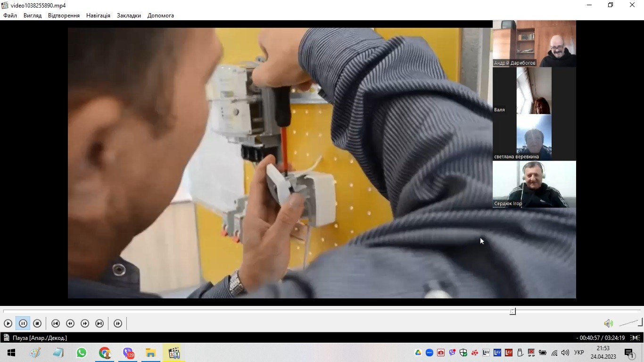Expand the Закладки menu
Screen dimensions: 644x362
coord(129,16)
